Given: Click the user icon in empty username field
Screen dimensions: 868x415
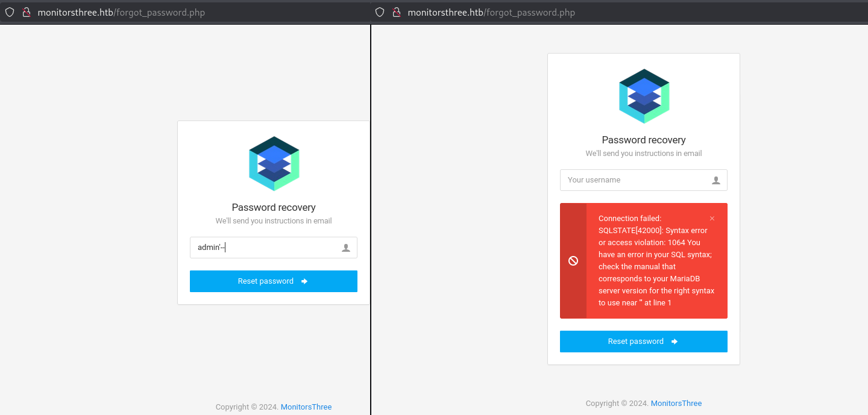Looking at the screenshot, I should pyautogui.click(x=716, y=180).
